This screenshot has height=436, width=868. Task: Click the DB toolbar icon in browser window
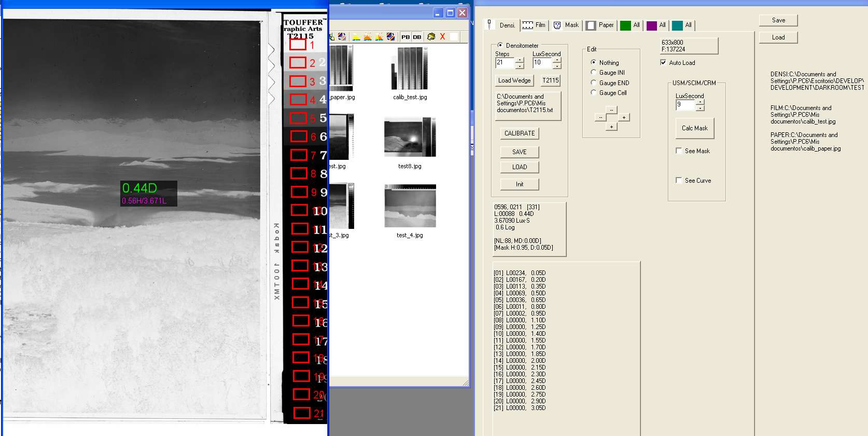tap(417, 37)
